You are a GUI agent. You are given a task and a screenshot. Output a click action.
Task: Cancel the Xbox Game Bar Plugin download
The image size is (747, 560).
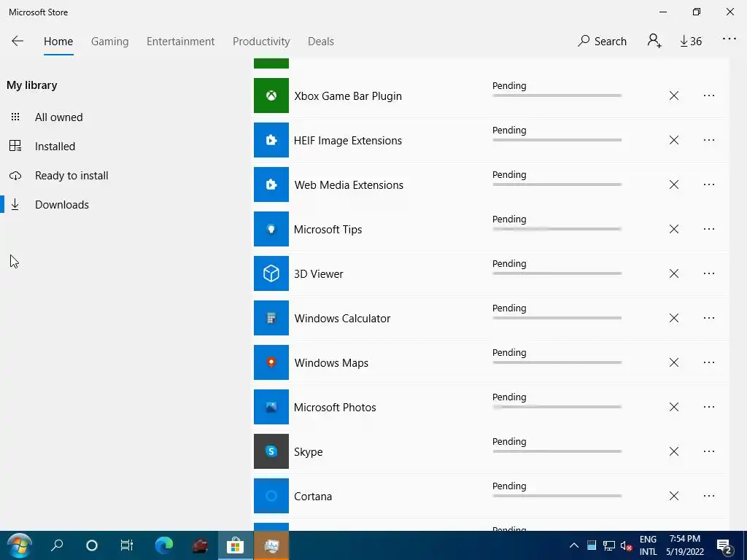673,96
